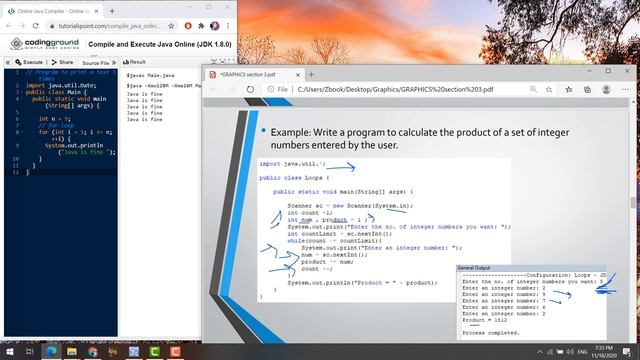Click line 6 'int n = 5;' in code editor

coord(54,119)
